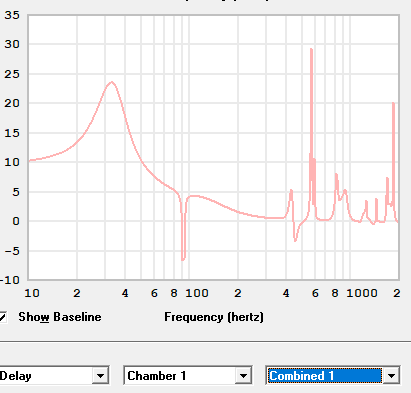Open the Combined 1 dropdown arrow
Image resolution: width=411 pixels, height=393 pixels.
coord(391,376)
